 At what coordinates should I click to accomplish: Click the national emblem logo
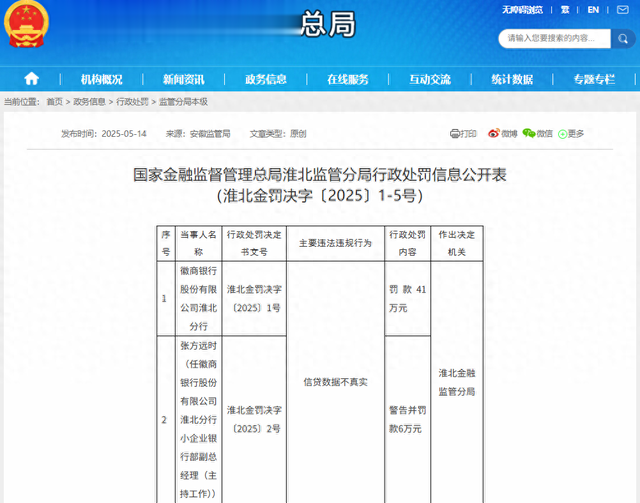click(x=27, y=24)
